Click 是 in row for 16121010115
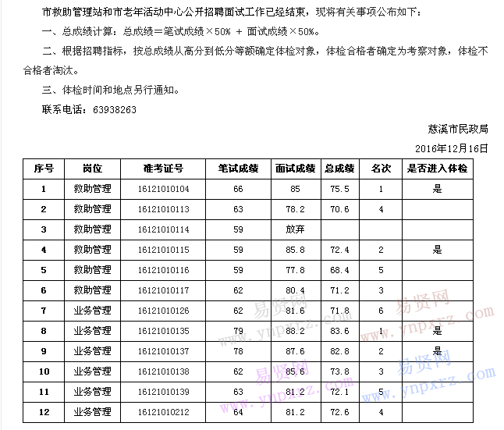The height and width of the screenshot is (430, 504). point(437,250)
